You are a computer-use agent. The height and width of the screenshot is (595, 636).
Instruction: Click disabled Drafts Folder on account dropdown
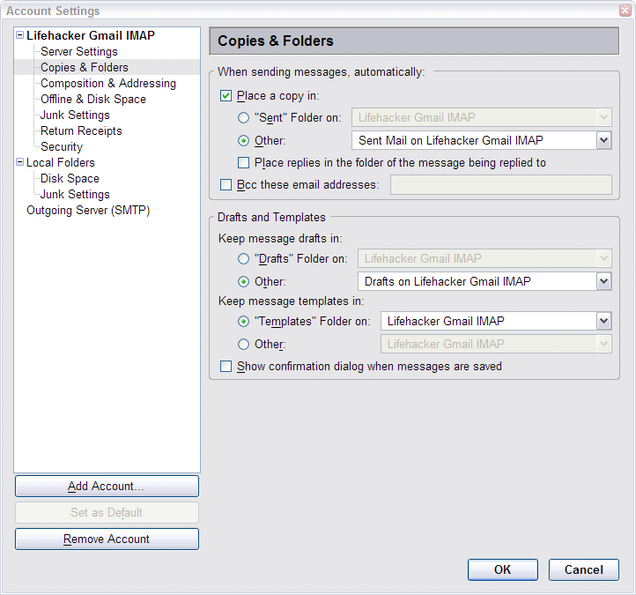pos(485,259)
